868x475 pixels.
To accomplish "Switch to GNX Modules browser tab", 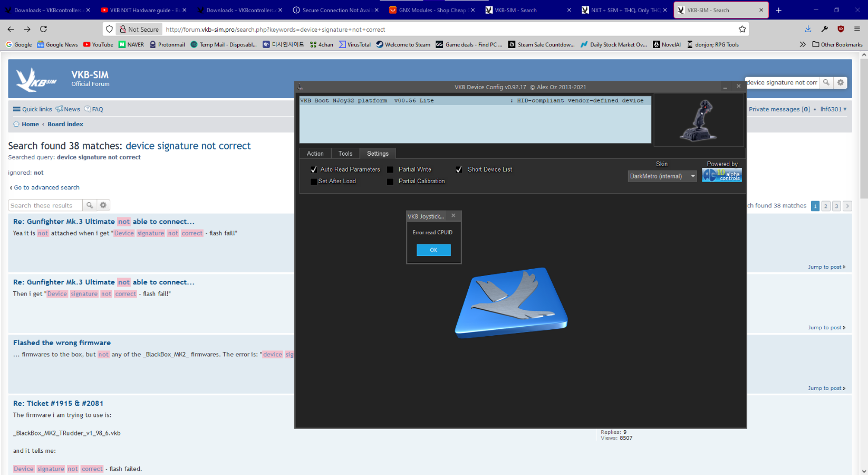I will click(432, 10).
